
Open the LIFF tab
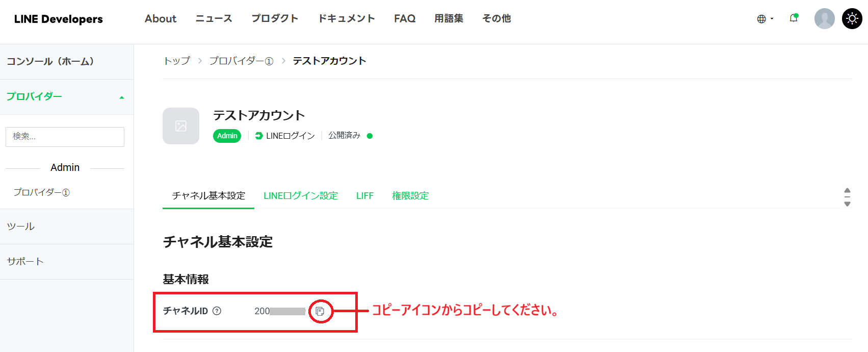point(365,196)
